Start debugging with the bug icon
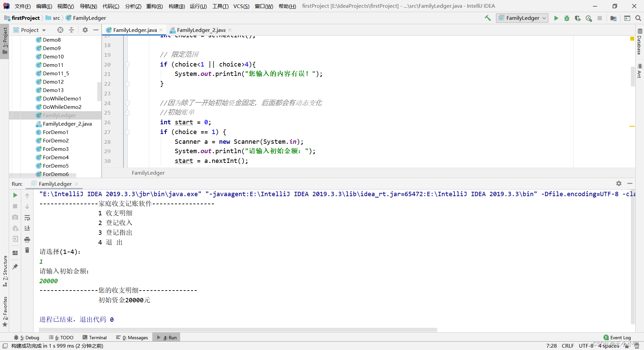 567,18
